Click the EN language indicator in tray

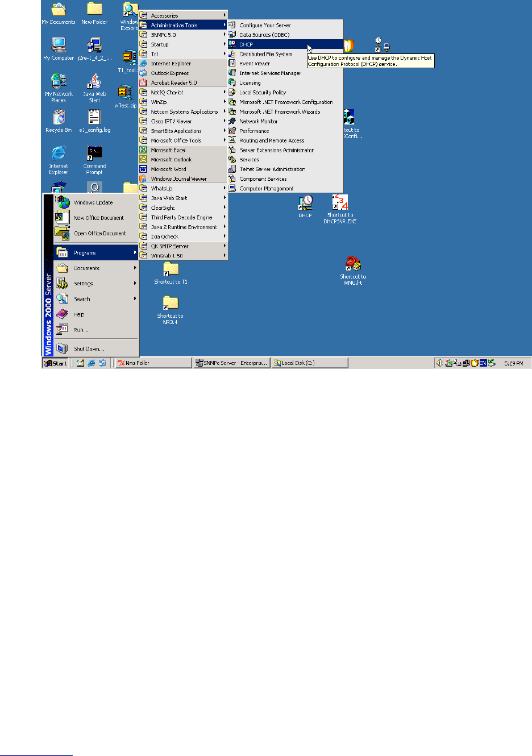(x=483, y=363)
